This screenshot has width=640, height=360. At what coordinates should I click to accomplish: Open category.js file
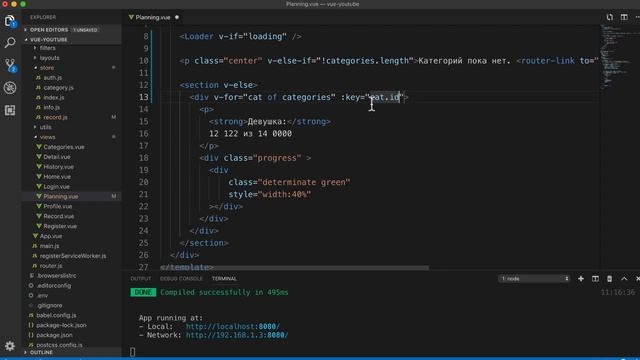58,88
